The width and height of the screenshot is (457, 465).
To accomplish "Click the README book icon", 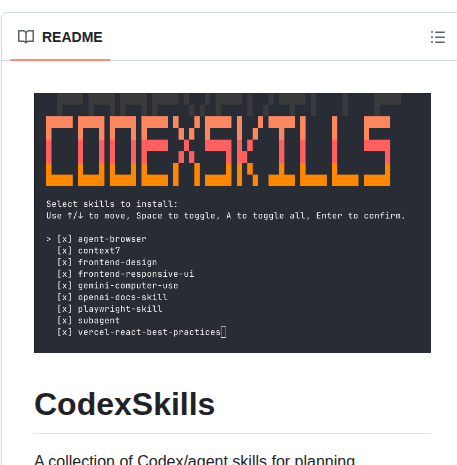I will [x=26, y=37].
